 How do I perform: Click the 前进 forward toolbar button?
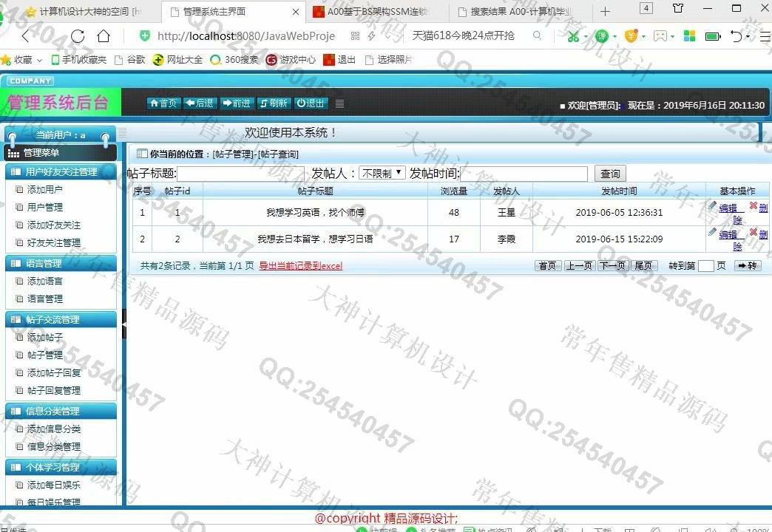[237, 103]
